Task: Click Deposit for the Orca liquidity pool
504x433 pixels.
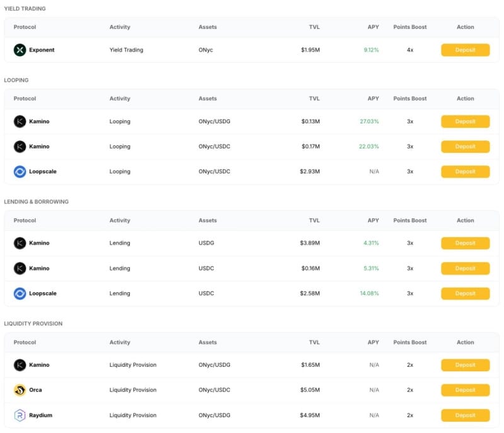Action: (465, 390)
